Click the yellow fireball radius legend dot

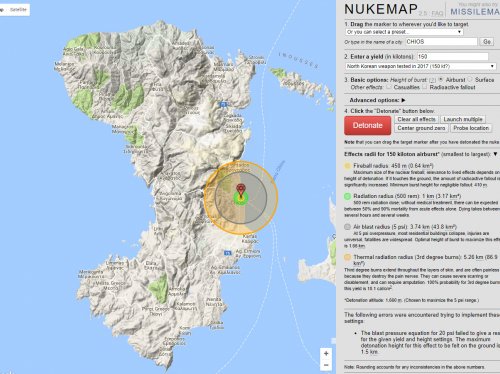(347, 166)
